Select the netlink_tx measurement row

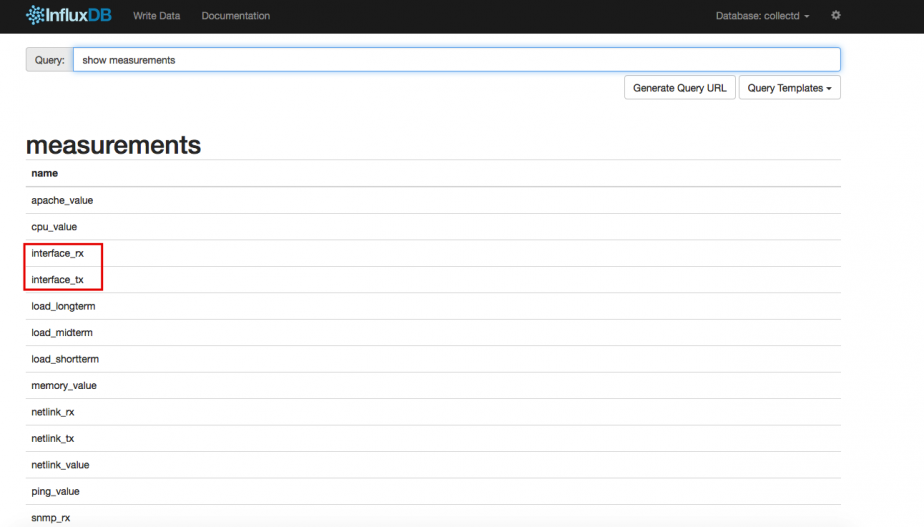(433, 439)
